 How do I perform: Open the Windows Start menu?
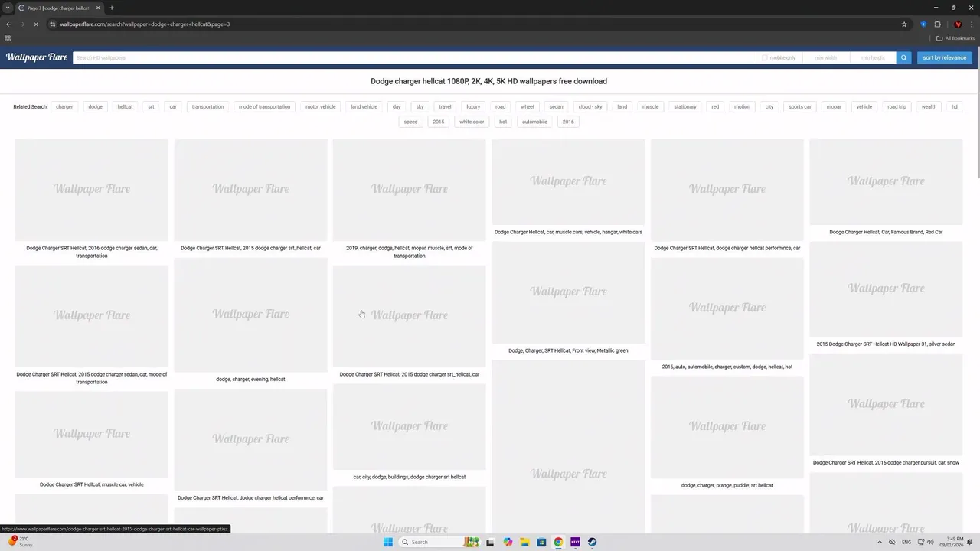click(x=388, y=542)
